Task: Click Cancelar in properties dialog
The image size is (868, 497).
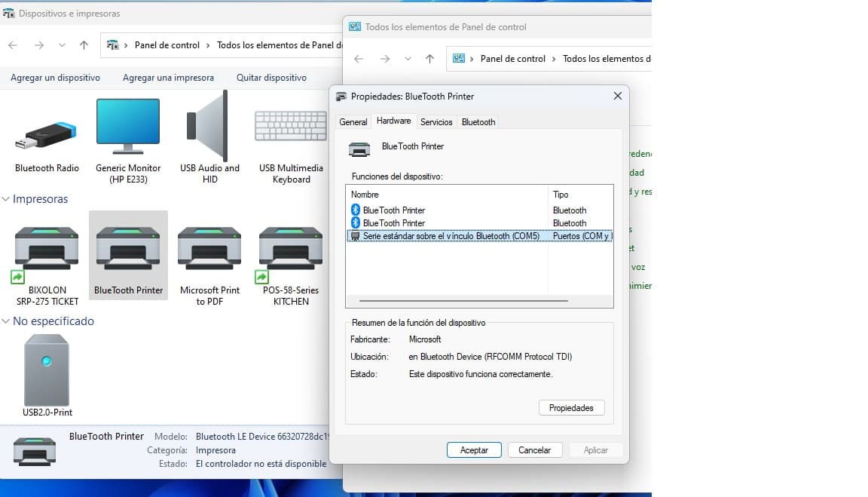Action: click(534, 450)
